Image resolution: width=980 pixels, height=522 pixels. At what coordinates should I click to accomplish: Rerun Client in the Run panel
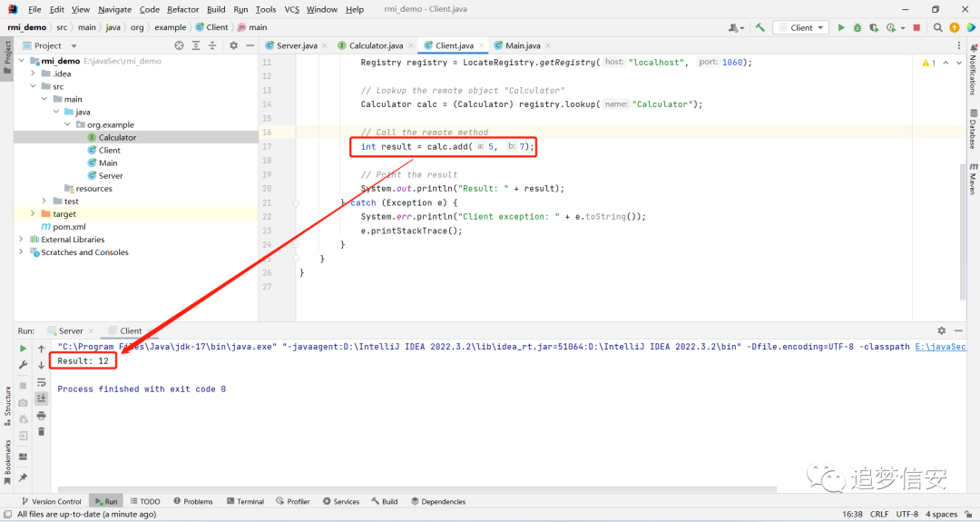click(23, 349)
